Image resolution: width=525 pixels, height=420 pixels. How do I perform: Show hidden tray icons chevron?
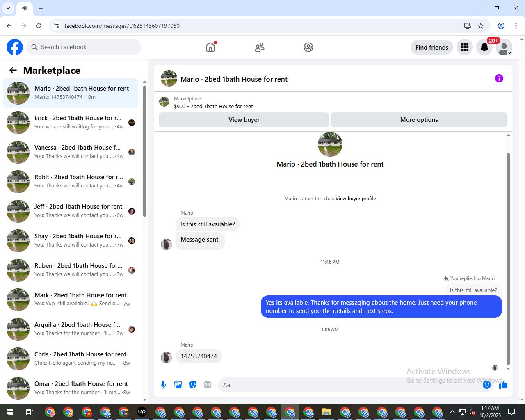[452, 412]
